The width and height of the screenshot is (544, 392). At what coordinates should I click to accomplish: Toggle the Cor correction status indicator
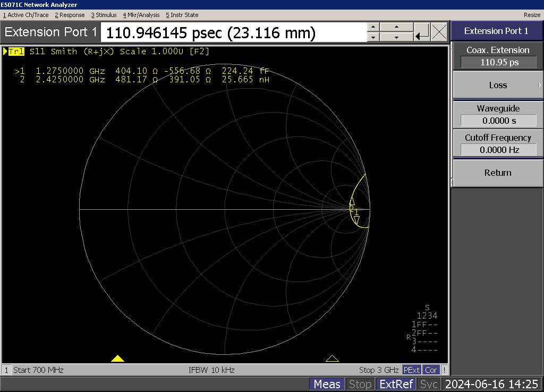[431, 370]
